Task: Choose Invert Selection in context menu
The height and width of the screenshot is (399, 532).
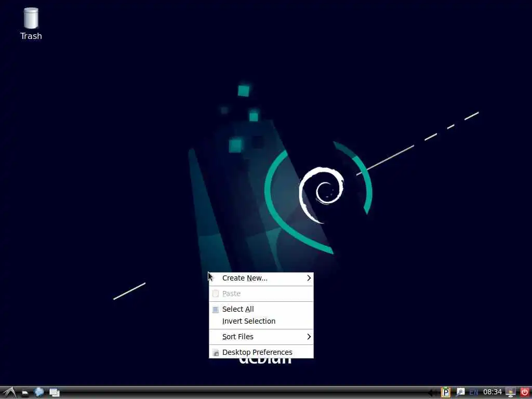Action: [261, 321]
